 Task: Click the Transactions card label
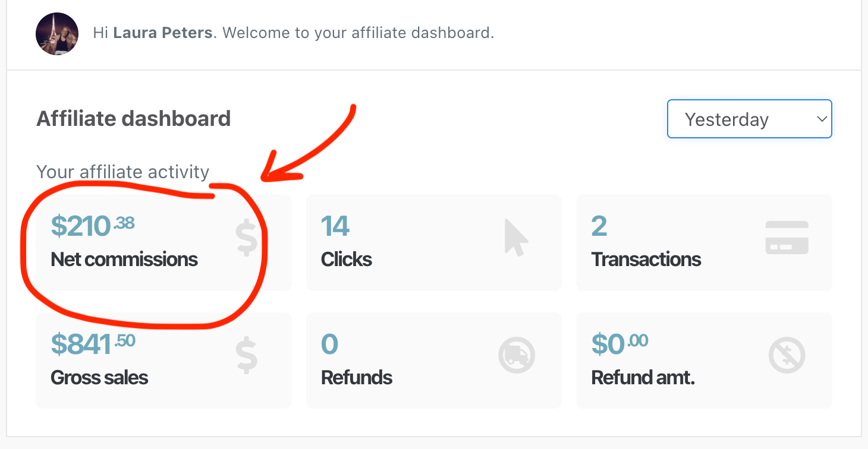point(646,260)
